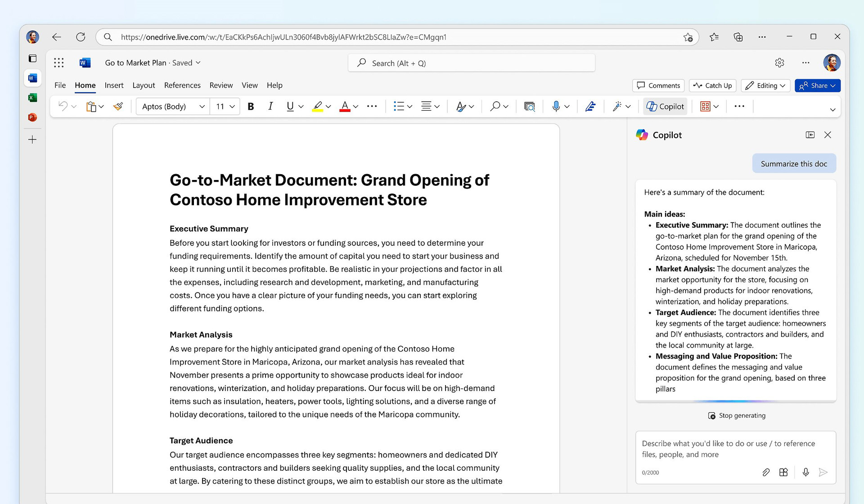Click the blue Share button
The height and width of the screenshot is (504, 864).
[818, 85]
